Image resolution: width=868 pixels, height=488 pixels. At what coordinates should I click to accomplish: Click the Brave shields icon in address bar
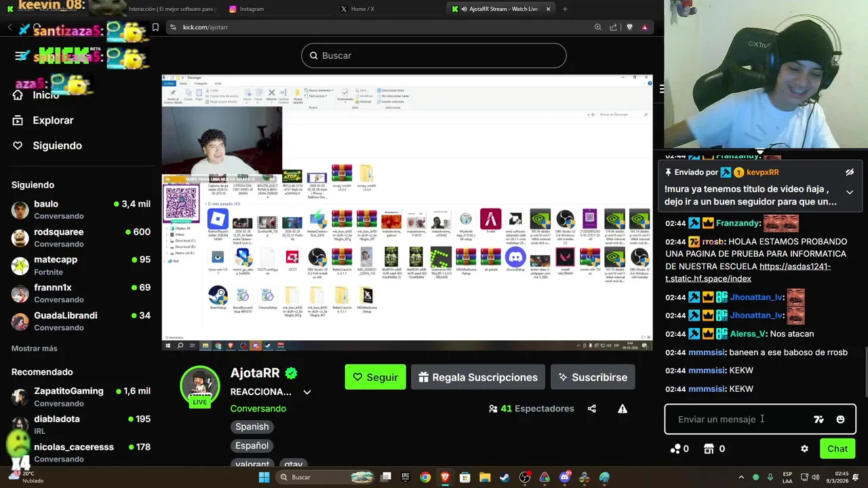click(629, 27)
